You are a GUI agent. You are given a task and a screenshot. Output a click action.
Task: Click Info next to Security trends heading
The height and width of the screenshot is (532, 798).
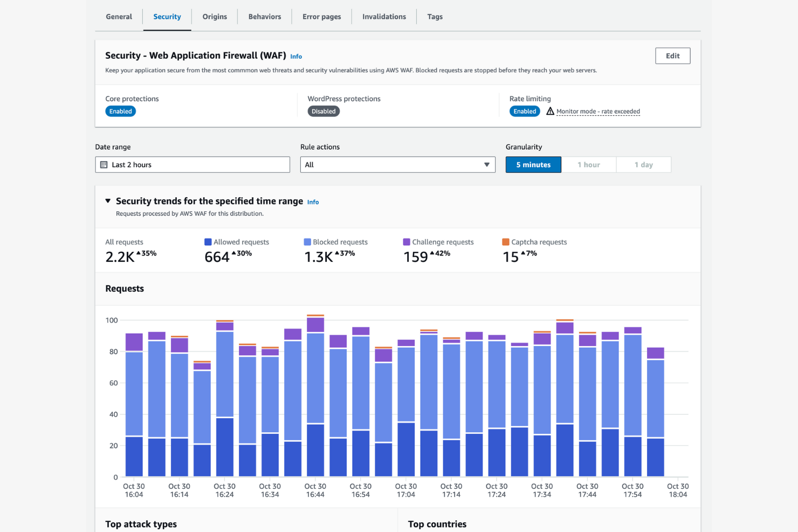[x=313, y=202]
